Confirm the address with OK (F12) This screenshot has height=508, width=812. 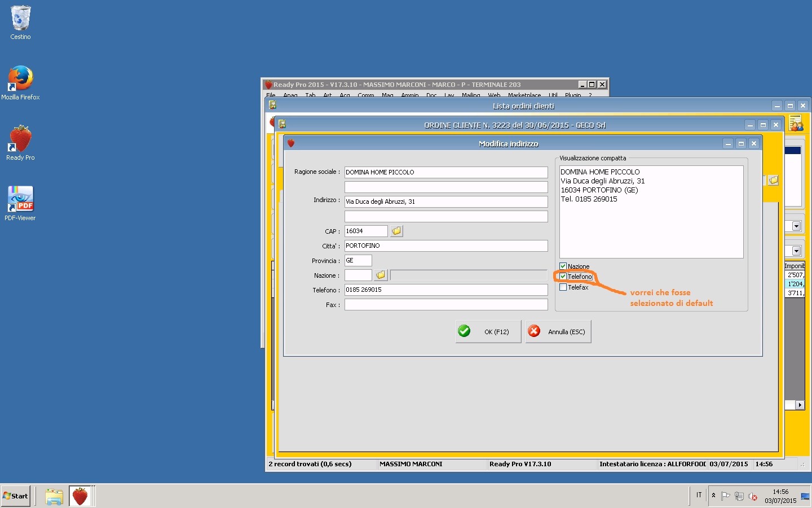[488, 331]
